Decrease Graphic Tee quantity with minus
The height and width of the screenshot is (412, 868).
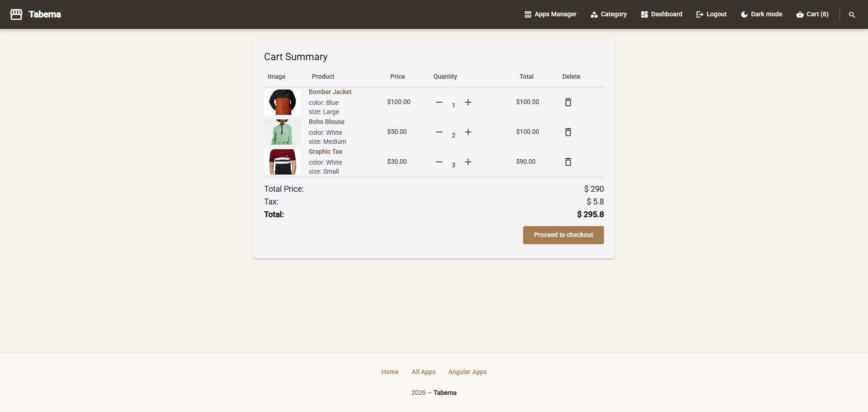click(x=439, y=162)
